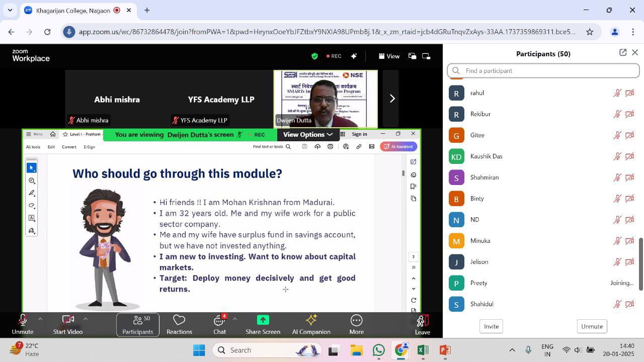Screen dimensions: 644x362
Task: Click the Find a participant search field
Action: 543,71
